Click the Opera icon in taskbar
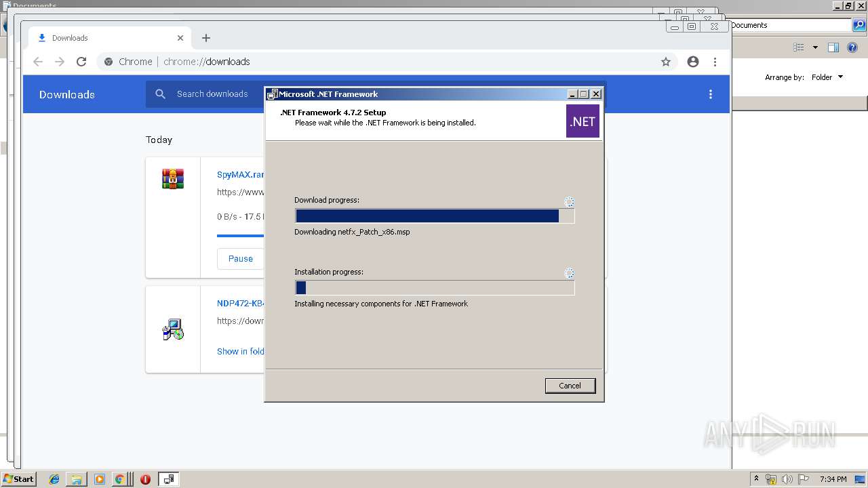The height and width of the screenshot is (488, 868). tap(145, 479)
